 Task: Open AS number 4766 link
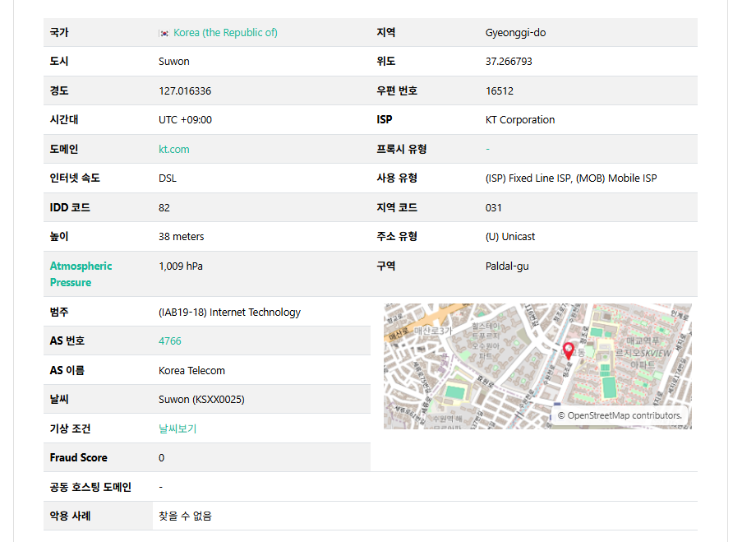coord(169,340)
